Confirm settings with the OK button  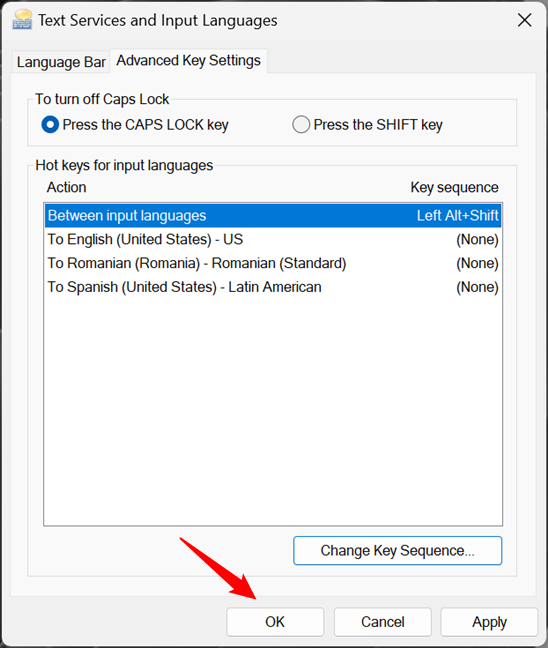tap(275, 622)
